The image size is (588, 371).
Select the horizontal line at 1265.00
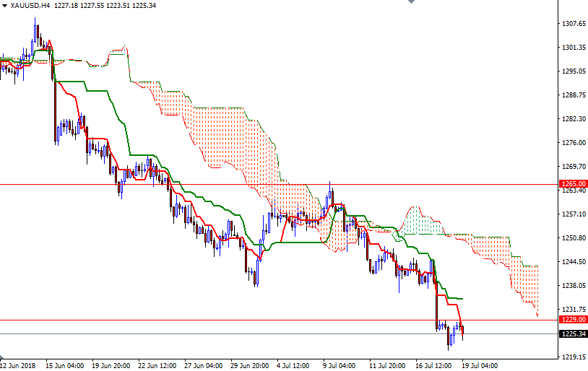click(217, 184)
